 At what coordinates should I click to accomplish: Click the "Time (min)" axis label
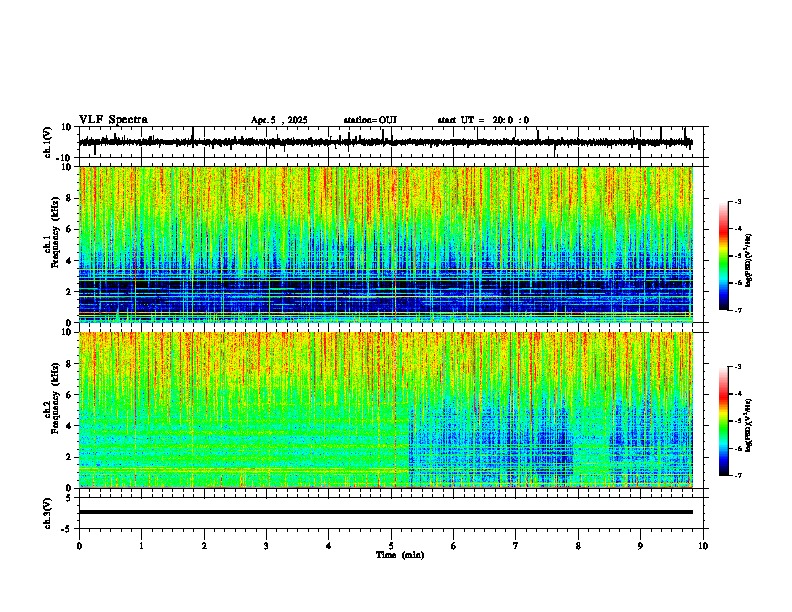pyautogui.click(x=400, y=555)
